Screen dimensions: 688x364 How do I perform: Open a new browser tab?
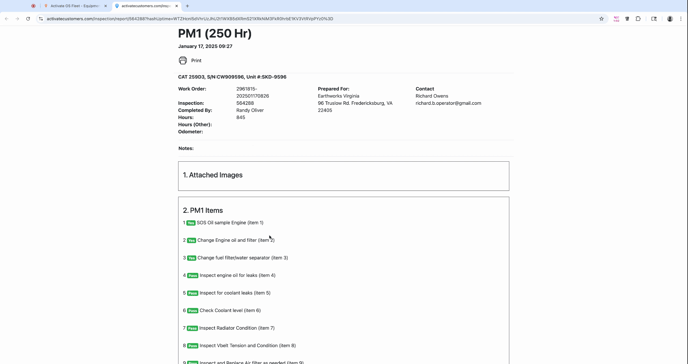pyautogui.click(x=187, y=6)
